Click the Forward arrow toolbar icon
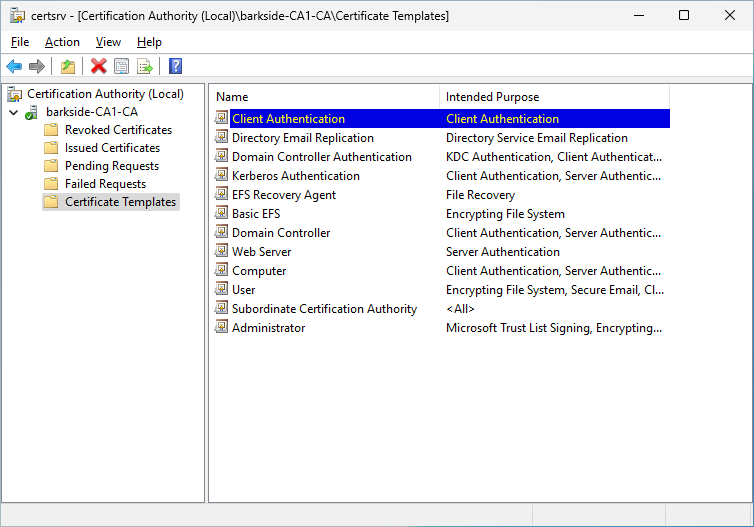Viewport: 754px width, 527px height. tap(37, 67)
